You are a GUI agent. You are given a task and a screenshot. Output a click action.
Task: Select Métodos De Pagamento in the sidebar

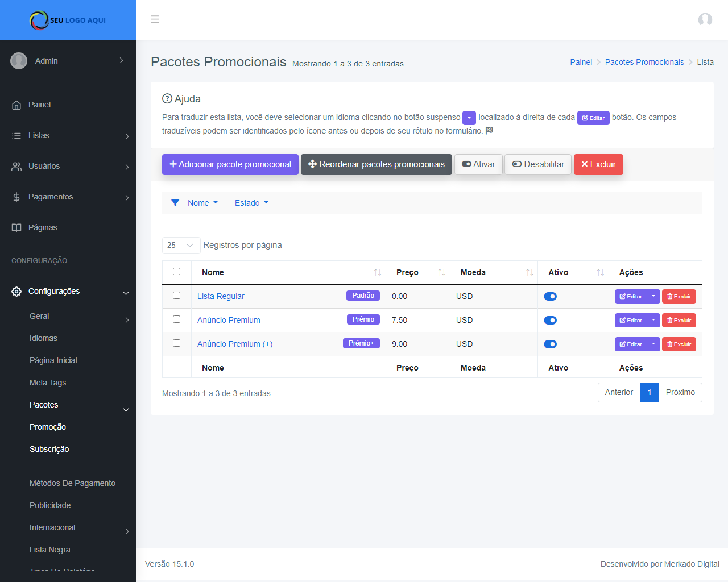point(72,484)
